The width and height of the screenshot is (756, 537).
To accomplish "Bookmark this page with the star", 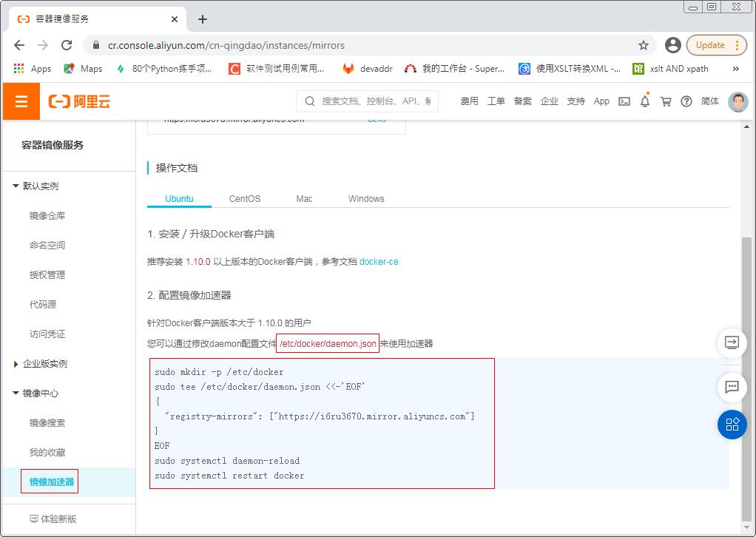I will click(643, 45).
